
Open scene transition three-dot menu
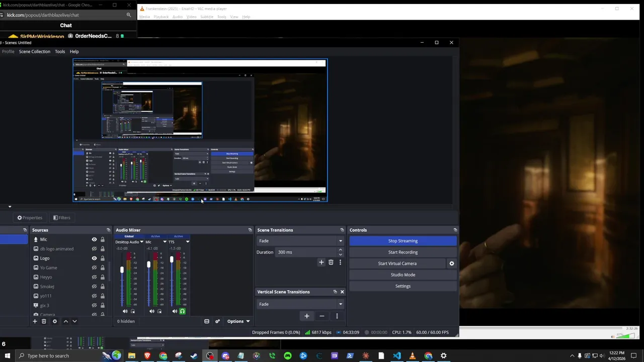coord(340,262)
